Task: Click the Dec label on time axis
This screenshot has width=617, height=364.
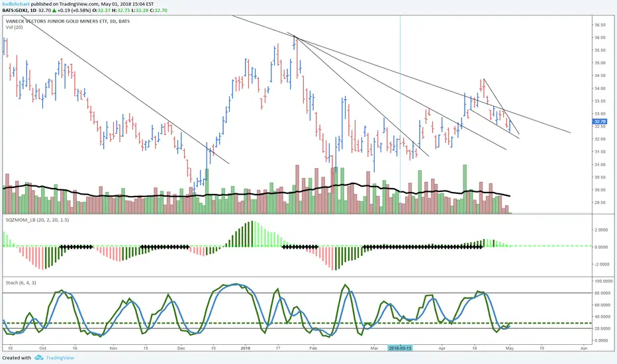Action: 181,348
